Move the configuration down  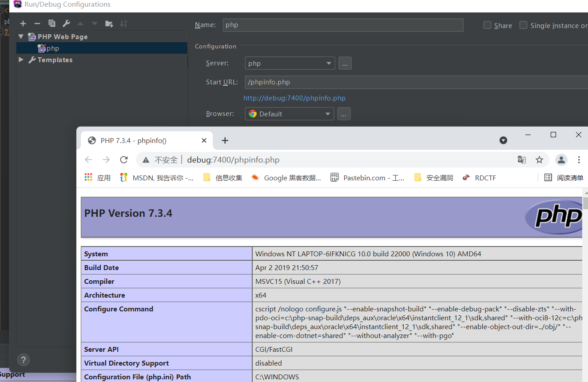pos(95,24)
